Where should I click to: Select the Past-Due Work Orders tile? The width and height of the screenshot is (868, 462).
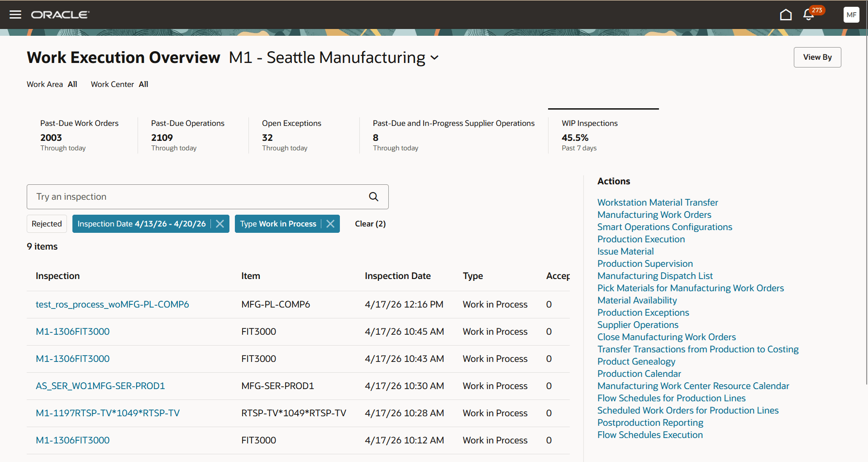click(x=82, y=135)
